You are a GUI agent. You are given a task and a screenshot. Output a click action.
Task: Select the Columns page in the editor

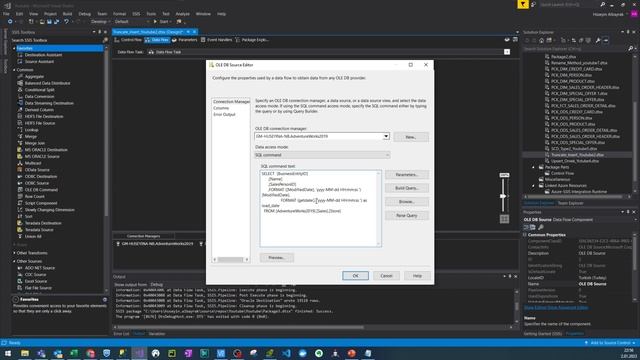(221, 108)
